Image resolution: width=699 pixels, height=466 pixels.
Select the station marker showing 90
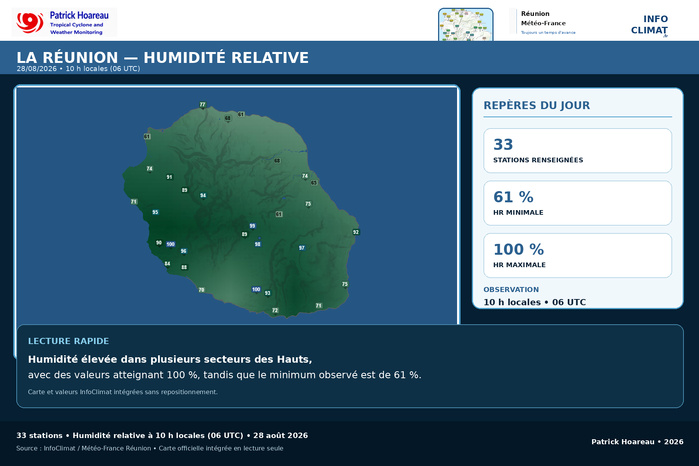click(159, 243)
